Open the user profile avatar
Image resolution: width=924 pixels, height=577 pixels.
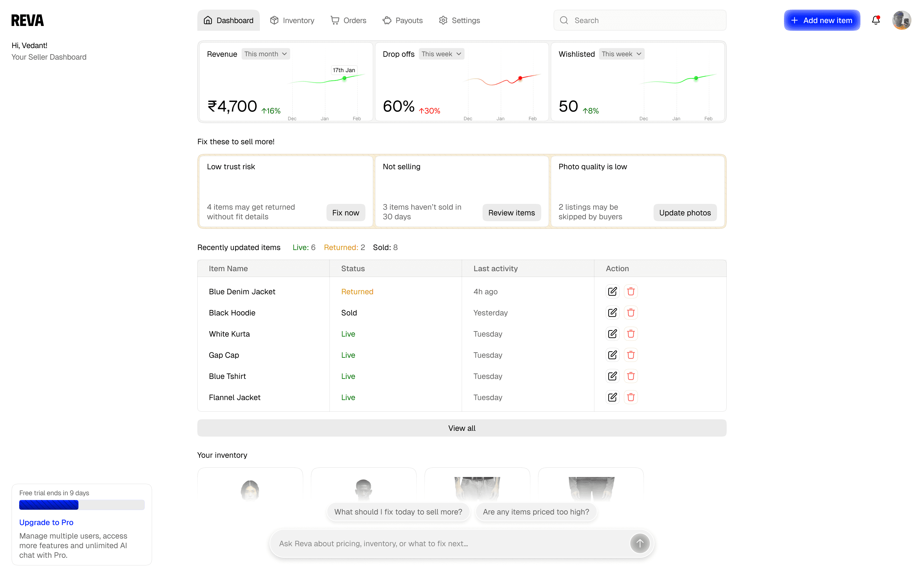click(901, 20)
